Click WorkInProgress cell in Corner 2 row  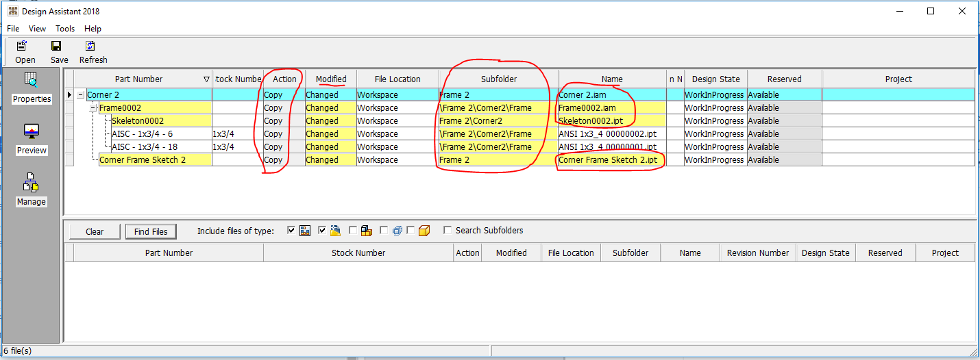tap(715, 95)
